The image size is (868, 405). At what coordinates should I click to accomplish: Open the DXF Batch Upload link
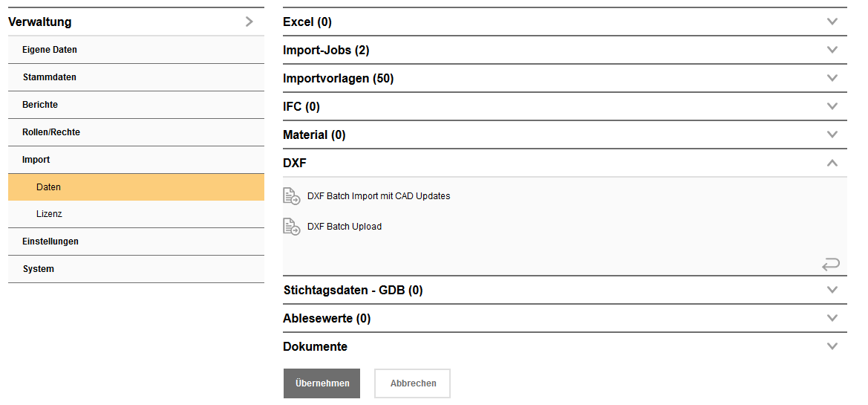click(x=345, y=227)
